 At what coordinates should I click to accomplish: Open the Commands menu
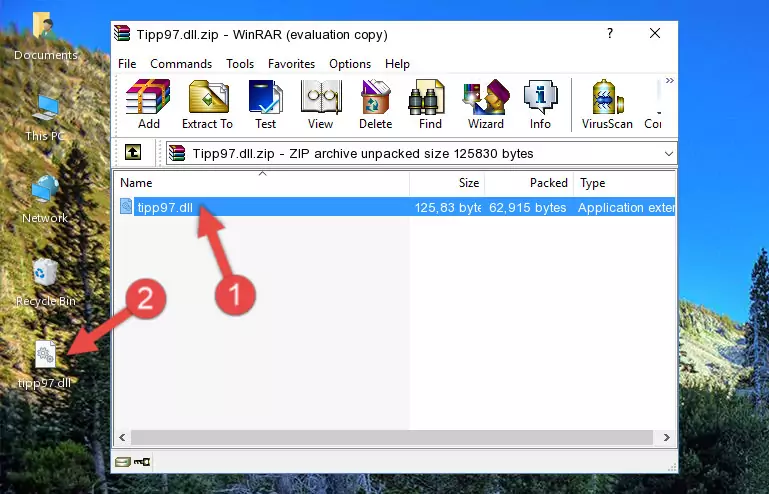coord(181,64)
